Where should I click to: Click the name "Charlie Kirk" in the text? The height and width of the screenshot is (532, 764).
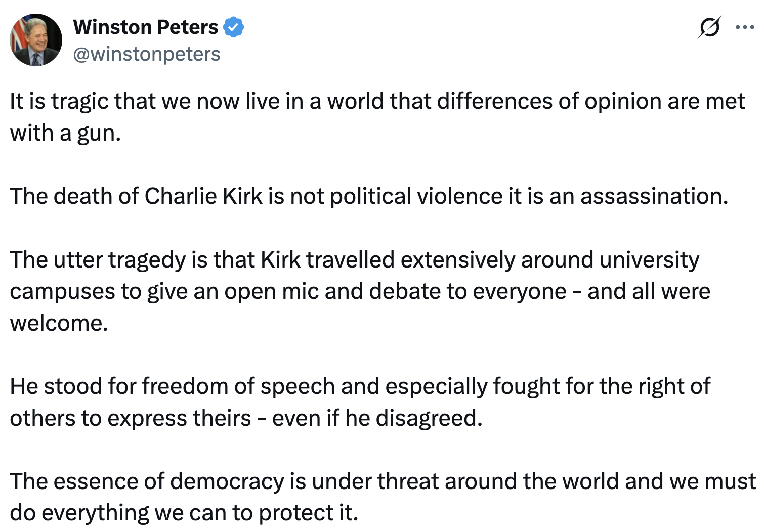pyautogui.click(x=203, y=196)
